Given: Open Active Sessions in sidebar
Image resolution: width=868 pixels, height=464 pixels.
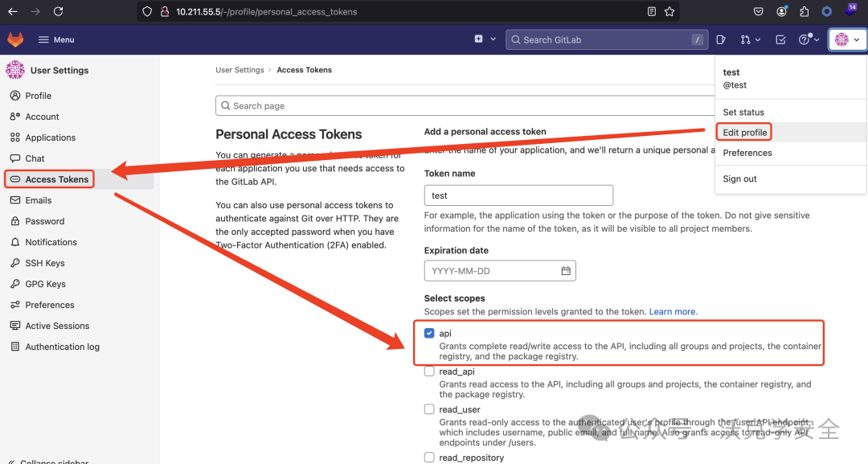Looking at the screenshot, I should [x=57, y=326].
